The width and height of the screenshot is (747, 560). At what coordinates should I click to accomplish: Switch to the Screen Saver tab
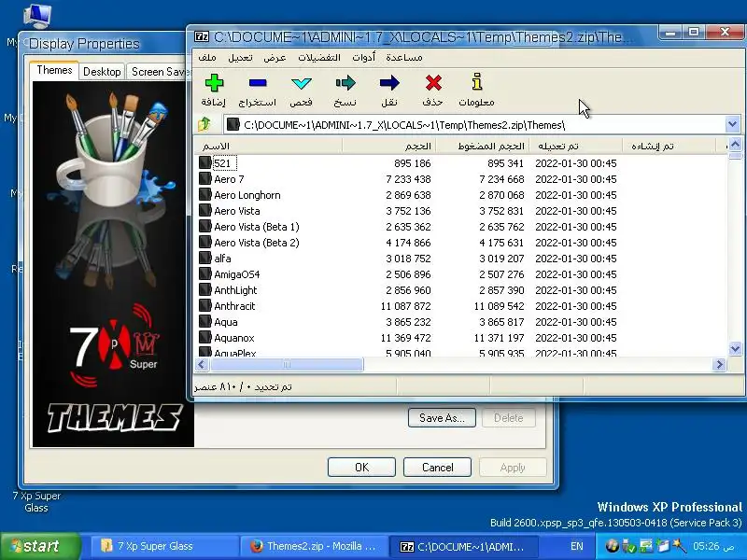(x=158, y=72)
